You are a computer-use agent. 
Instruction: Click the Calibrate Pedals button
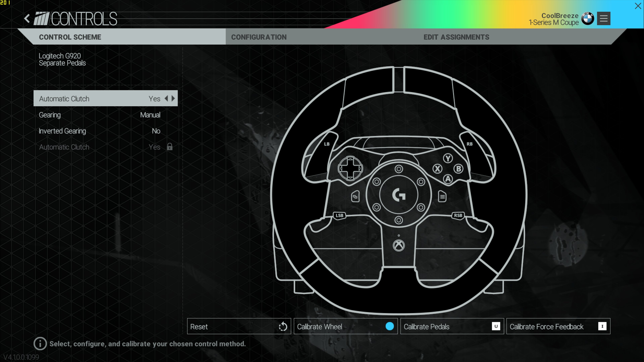coord(452,326)
